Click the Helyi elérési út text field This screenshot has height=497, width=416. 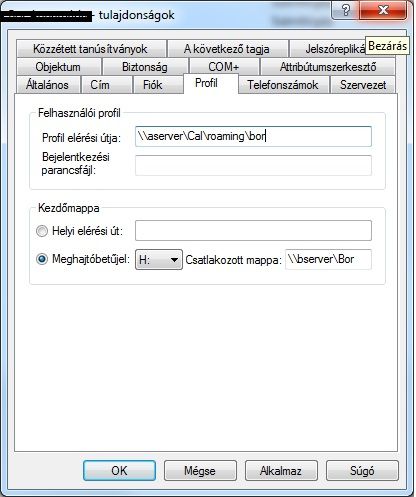click(x=253, y=230)
